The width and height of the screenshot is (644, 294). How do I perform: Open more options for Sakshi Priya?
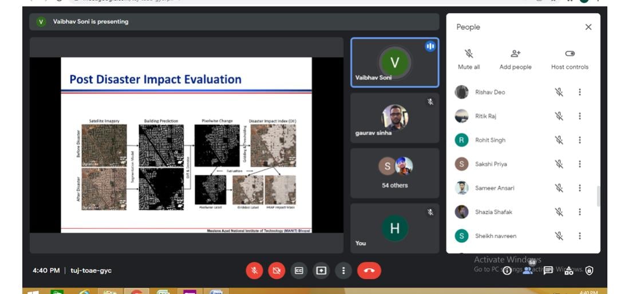click(579, 164)
